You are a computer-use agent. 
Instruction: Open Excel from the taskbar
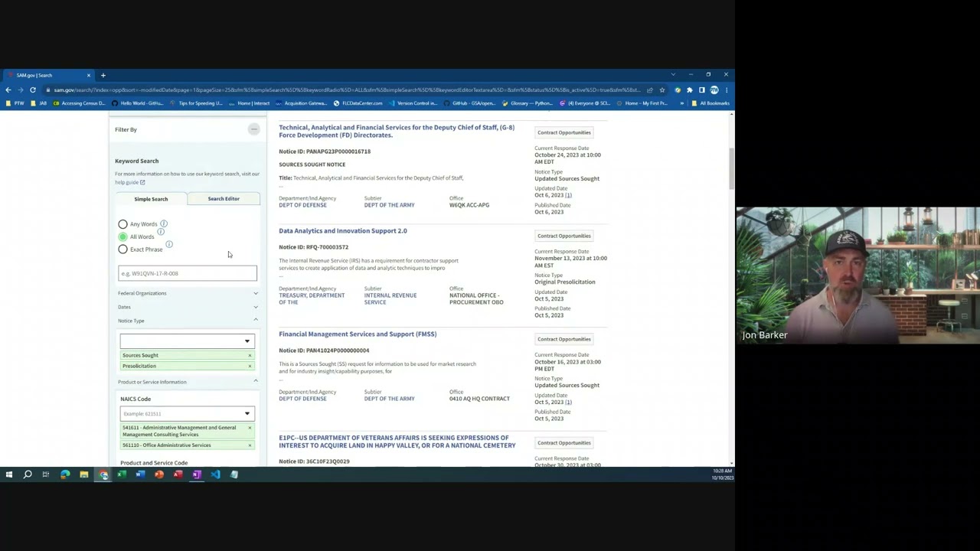tap(122, 474)
